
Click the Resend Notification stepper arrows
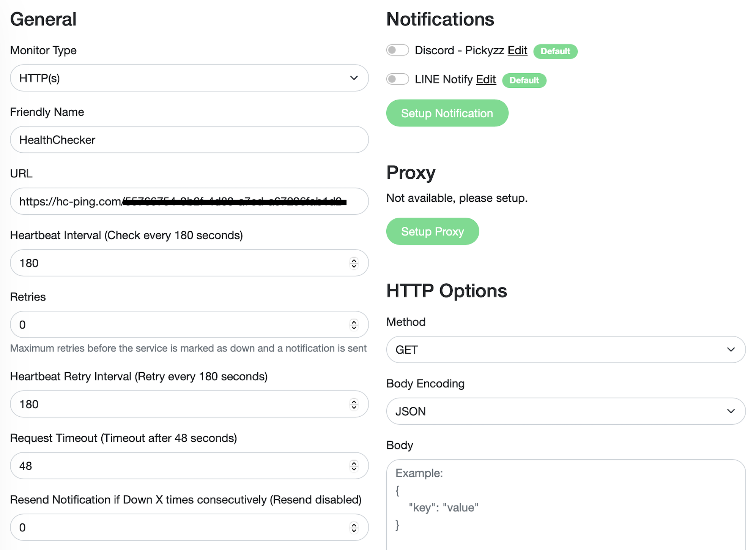354,527
